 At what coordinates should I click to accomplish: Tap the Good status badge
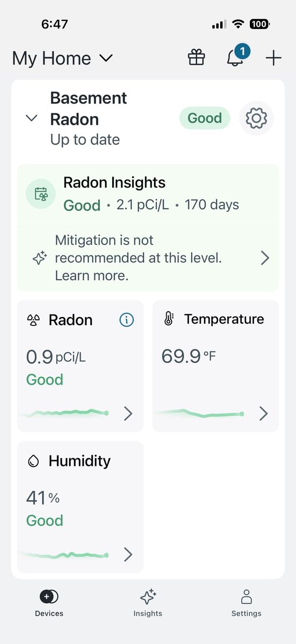point(204,118)
